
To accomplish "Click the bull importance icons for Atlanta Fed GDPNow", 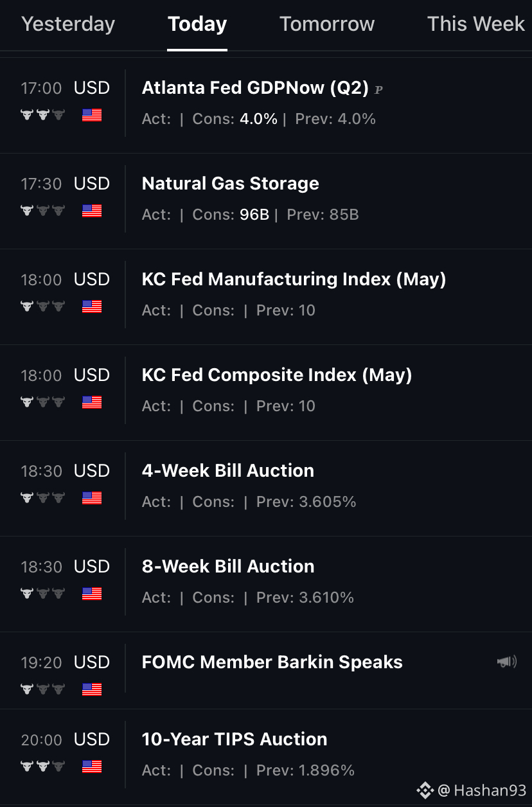I will point(42,115).
